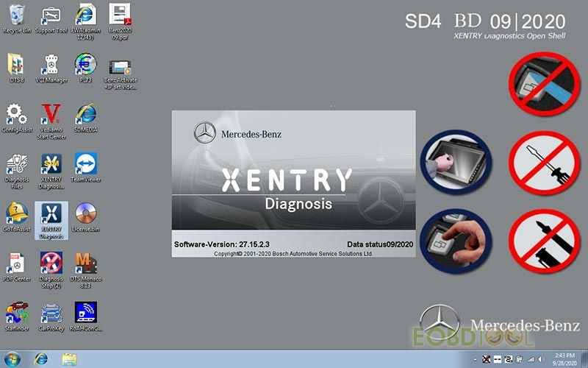
Task: Click the Data status09/2020 text
Action: click(x=380, y=244)
